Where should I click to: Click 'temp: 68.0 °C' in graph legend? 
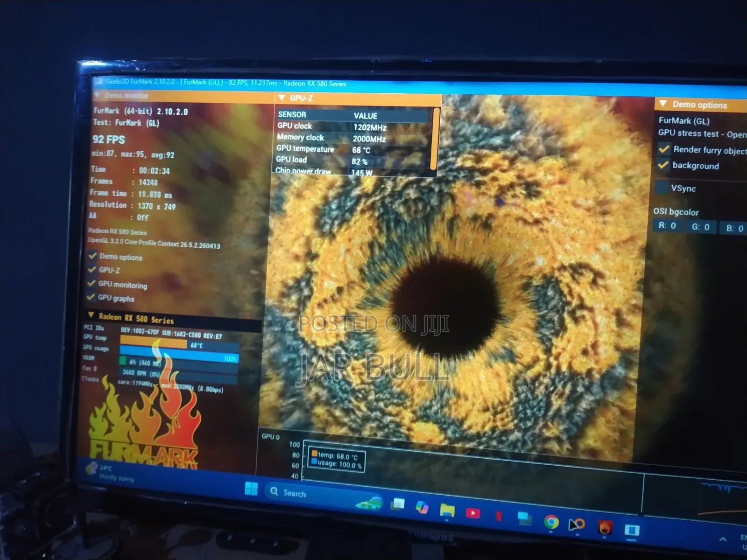tap(338, 455)
